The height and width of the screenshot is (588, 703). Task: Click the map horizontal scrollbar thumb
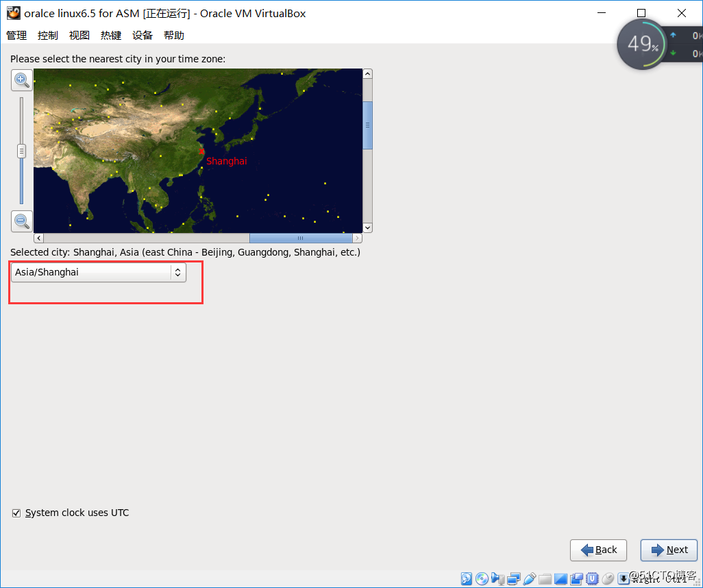point(301,238)
